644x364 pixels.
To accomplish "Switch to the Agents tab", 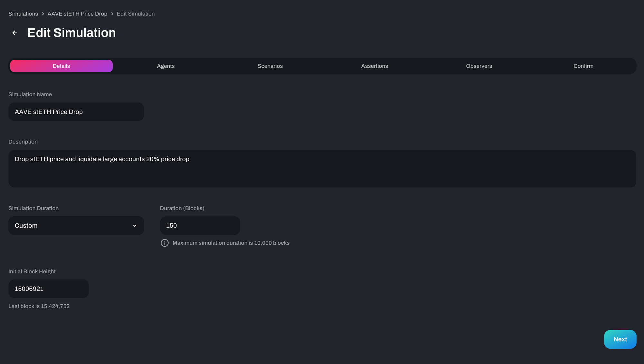I will [x=166, y=66].
